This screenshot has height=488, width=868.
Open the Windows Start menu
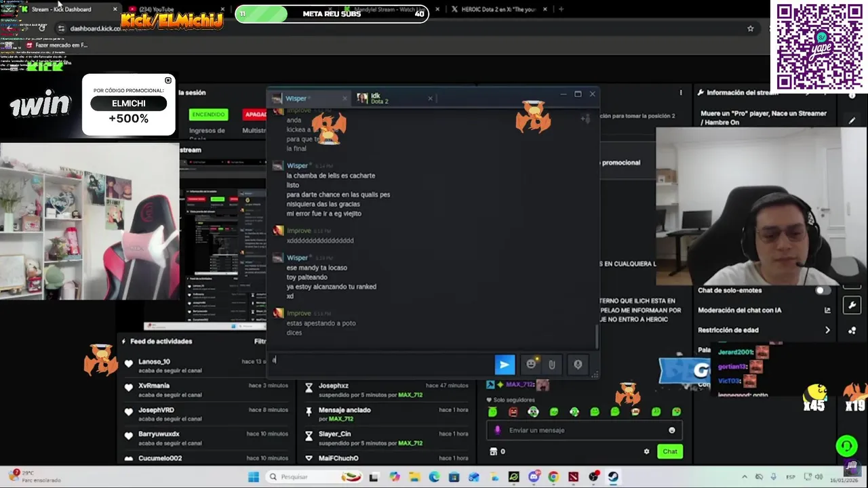[254, 477]
